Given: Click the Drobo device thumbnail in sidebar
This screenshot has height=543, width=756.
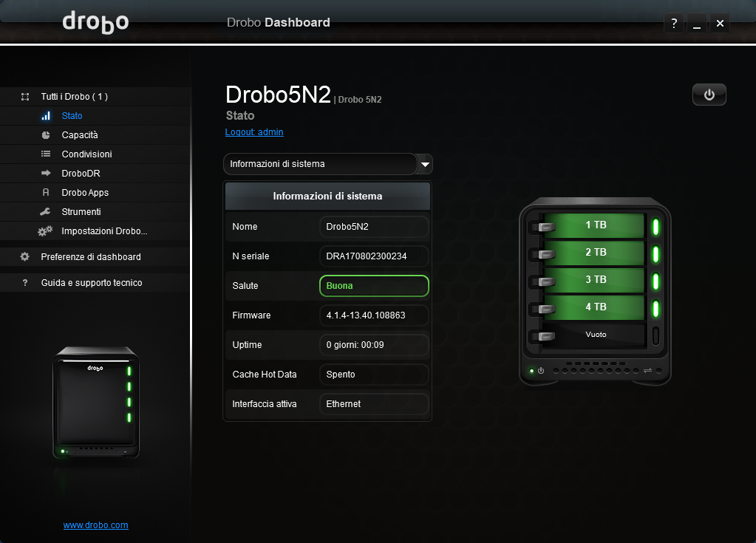Looking at the screenshot, I should pyautogui.click(x=95, y=403).
